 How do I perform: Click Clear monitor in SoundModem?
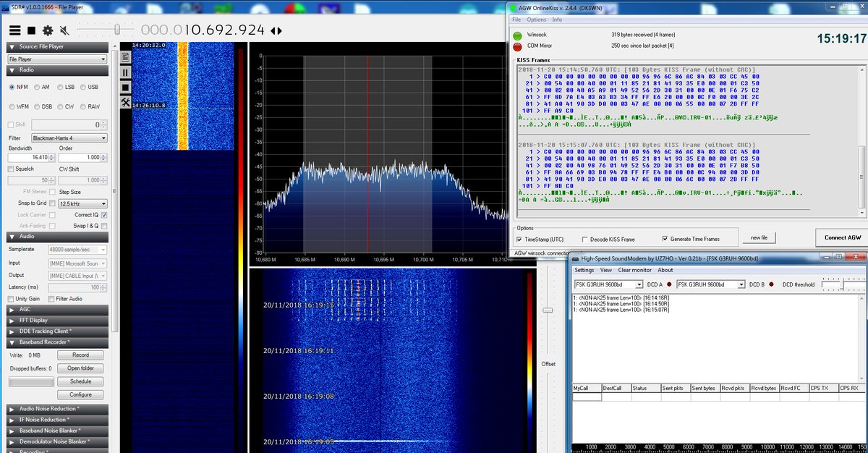pyautogui.click(x=634, y=270)
